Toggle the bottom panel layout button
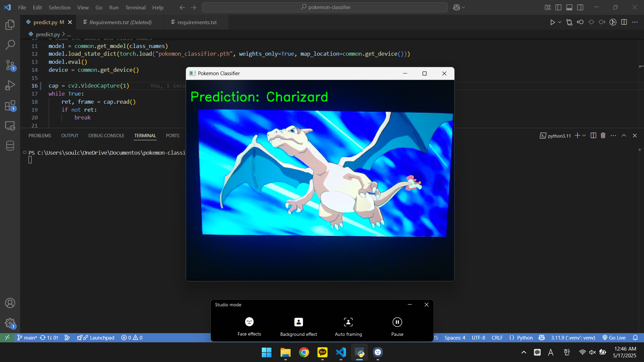The width and height of the screenshot is (644, 362). tap(569, 7)
